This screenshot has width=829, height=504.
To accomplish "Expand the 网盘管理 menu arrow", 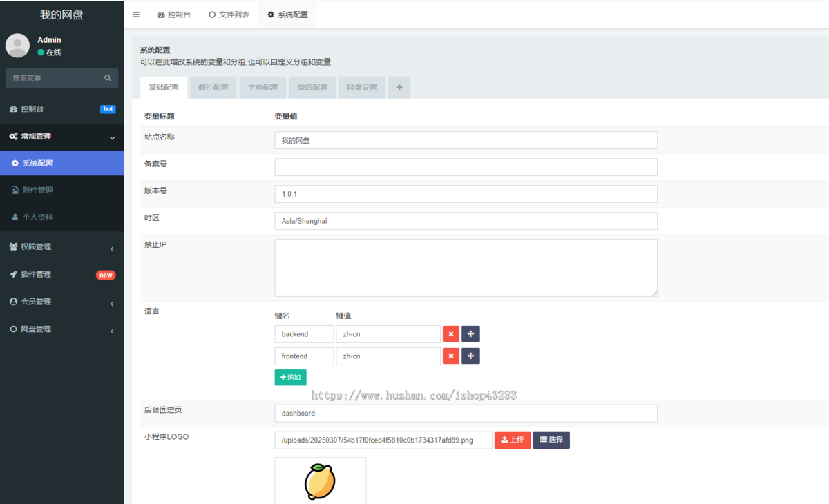I will (112, 331).
